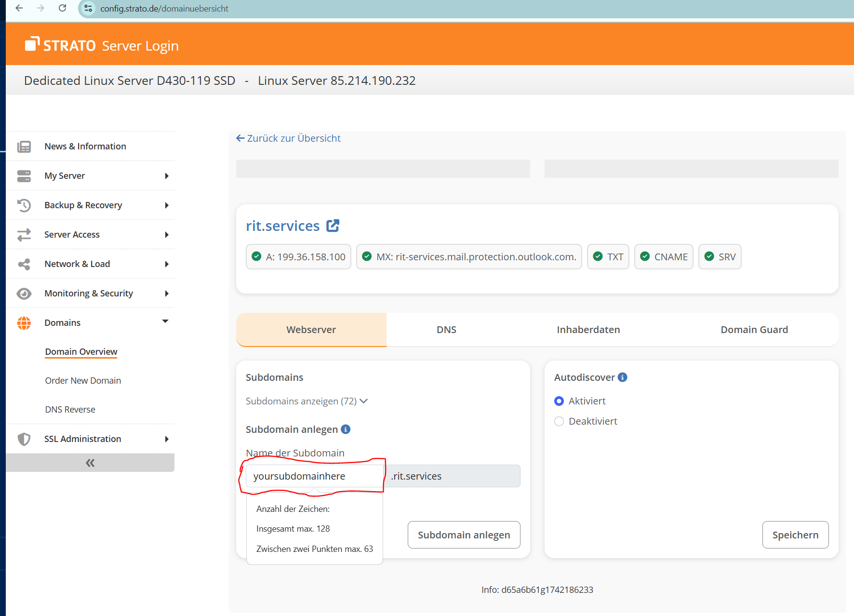Viewport: 854px width, 616px height.
Task: Click the Subdomain anlegen button
Action: (x=464, y=535)
